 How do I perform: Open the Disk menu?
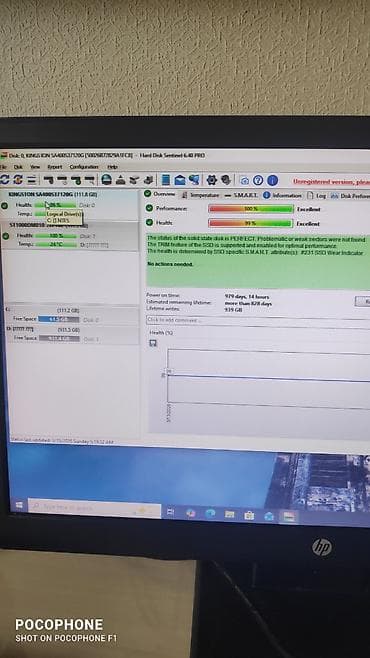[x=18, y=167]
